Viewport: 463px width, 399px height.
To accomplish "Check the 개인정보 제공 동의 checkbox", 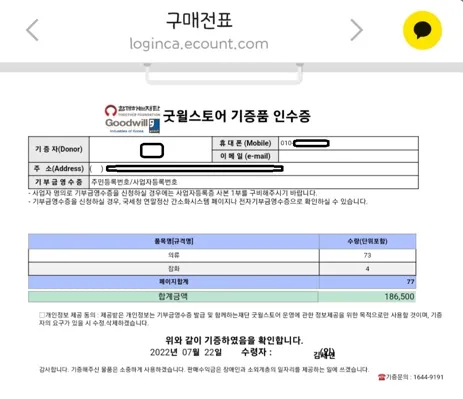I will (42, 315).
